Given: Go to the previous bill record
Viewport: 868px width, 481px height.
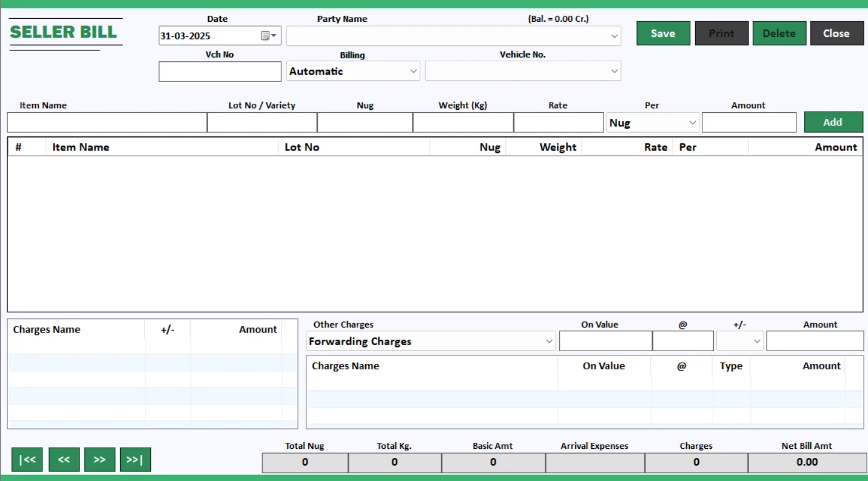Looking at the screenshot, I should click(x=64, y=460).
